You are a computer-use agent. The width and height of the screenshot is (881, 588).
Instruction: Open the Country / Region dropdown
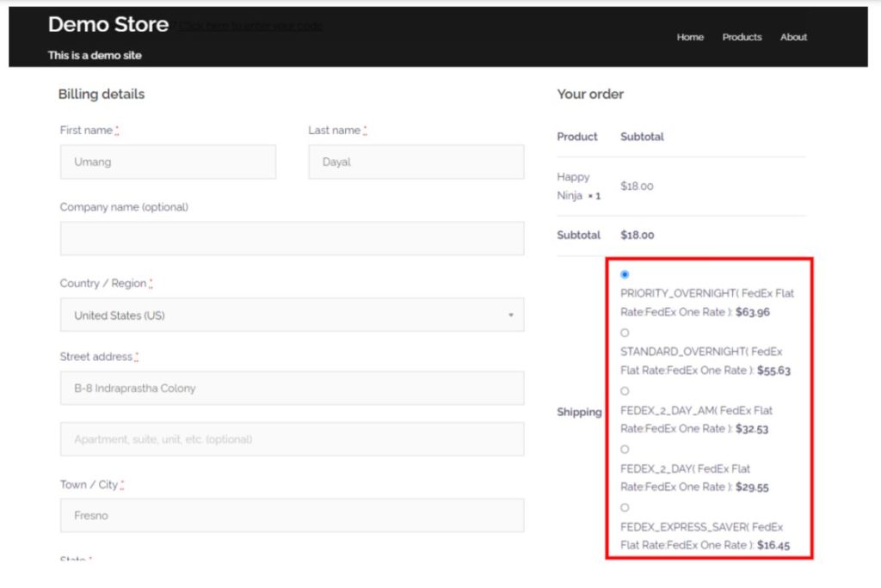pos(292,315)
